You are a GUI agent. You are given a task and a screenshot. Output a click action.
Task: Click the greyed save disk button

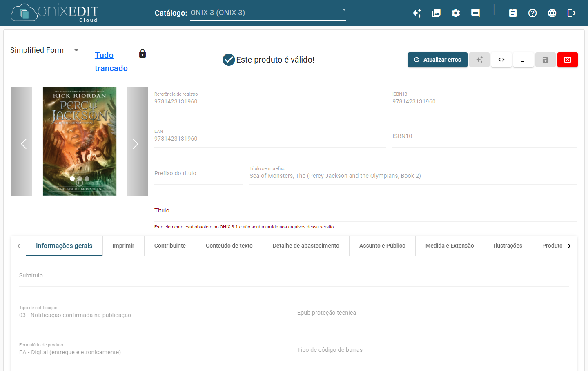coord(546,60)
